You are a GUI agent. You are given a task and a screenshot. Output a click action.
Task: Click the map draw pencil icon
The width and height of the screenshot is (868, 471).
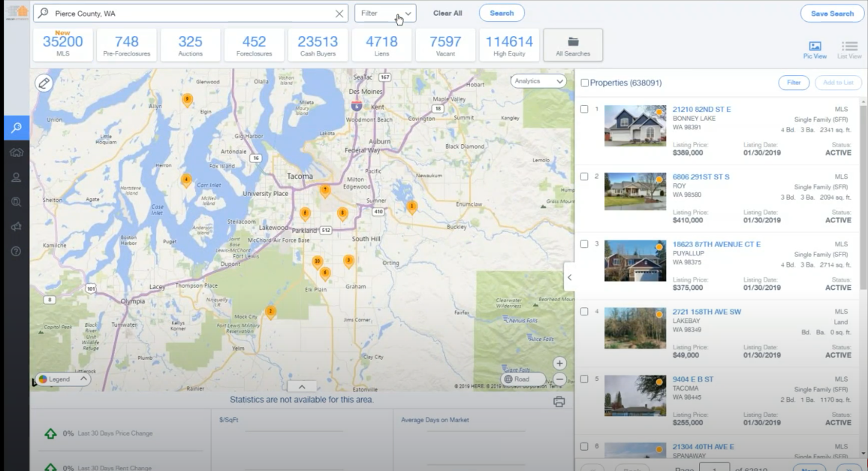pyautogui.click(x=44, y=83)
